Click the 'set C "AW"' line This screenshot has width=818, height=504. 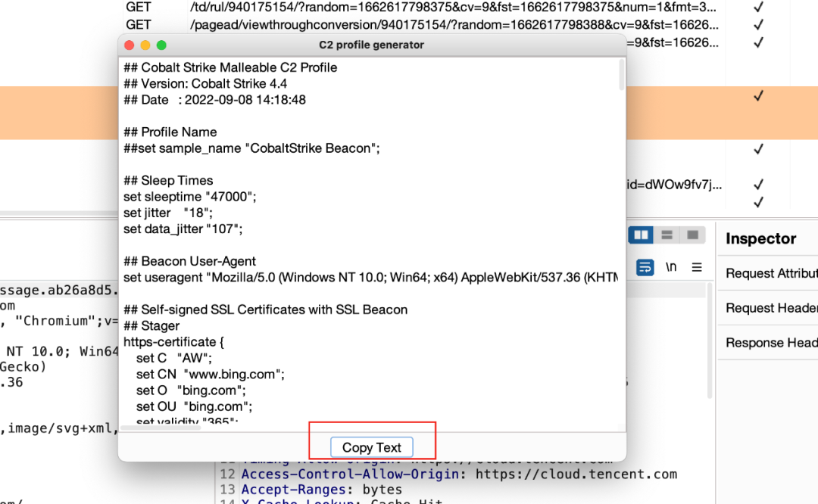[174, 358]
